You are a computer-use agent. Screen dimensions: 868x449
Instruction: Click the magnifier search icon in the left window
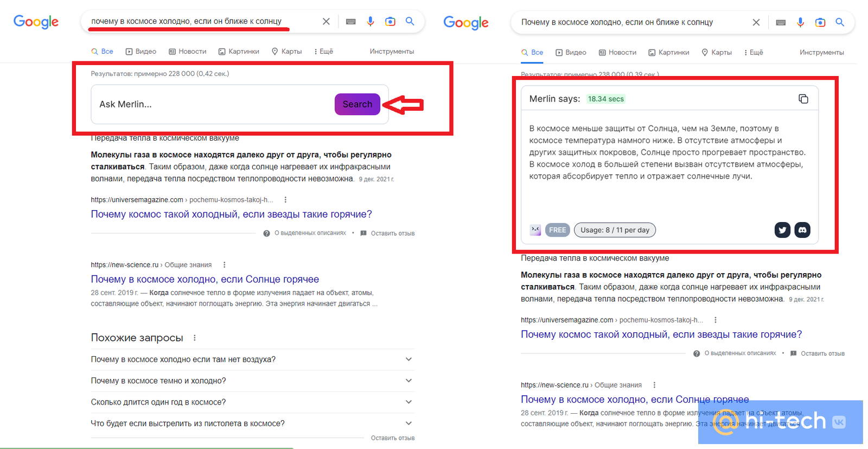(410, 21)
